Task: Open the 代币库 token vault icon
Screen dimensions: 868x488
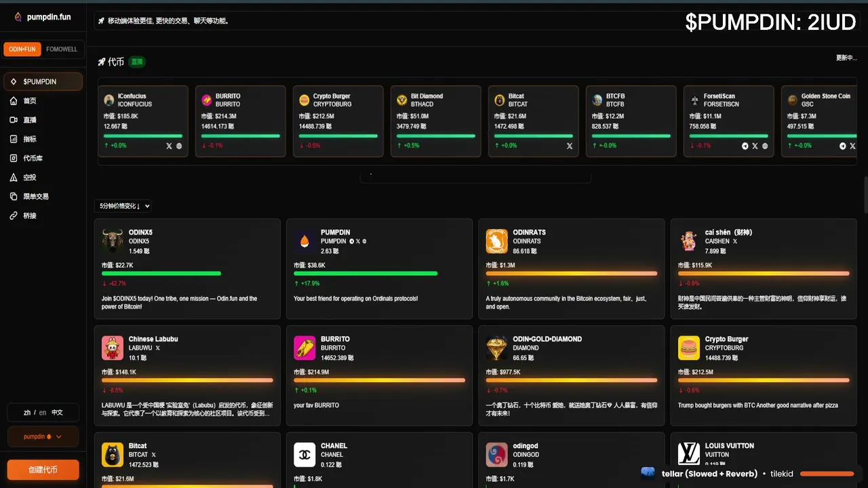Action: point(14,158)
